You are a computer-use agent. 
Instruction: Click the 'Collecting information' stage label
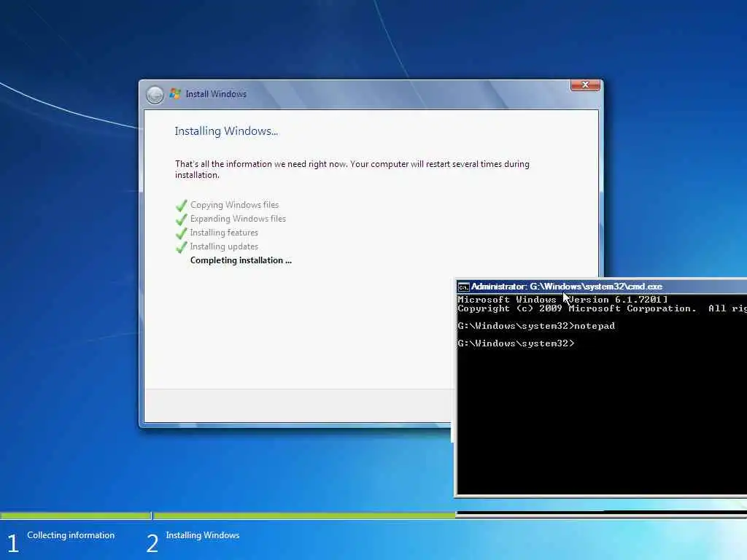[71, 535]
